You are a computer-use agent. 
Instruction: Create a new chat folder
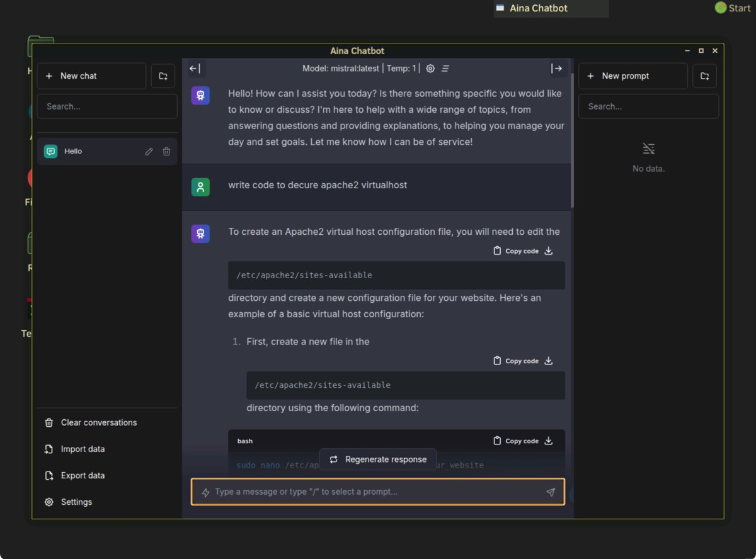pyautogui.click(x=163, y=76)
